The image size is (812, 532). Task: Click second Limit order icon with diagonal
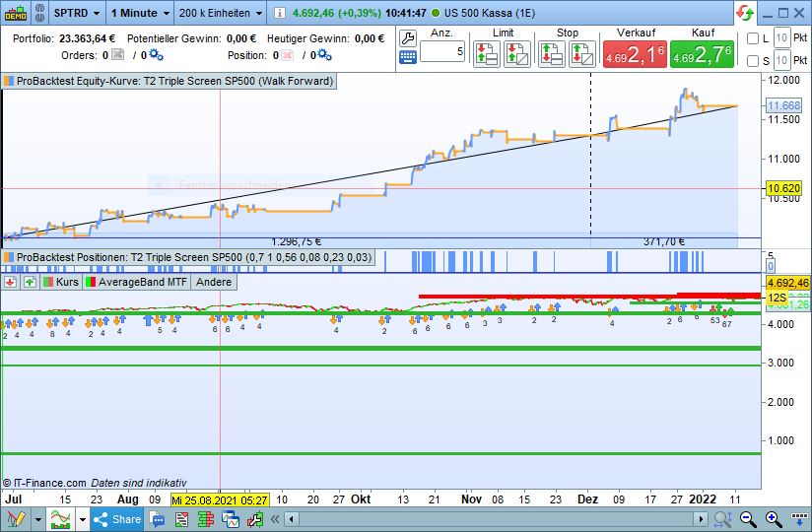click(x=517, y=54)
